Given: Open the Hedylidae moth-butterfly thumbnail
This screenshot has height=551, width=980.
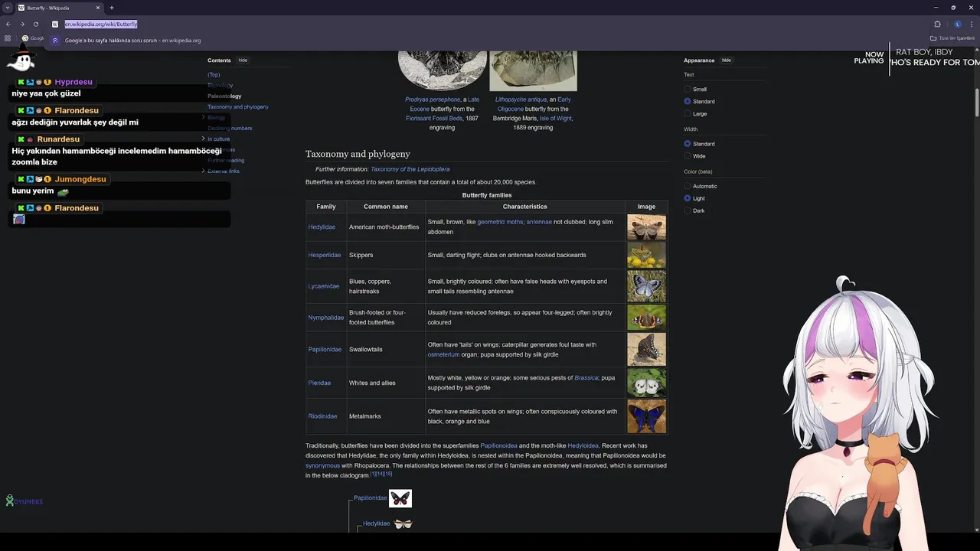Looking at the screenshot, I should pyautogui.click(x=646, y=227).
